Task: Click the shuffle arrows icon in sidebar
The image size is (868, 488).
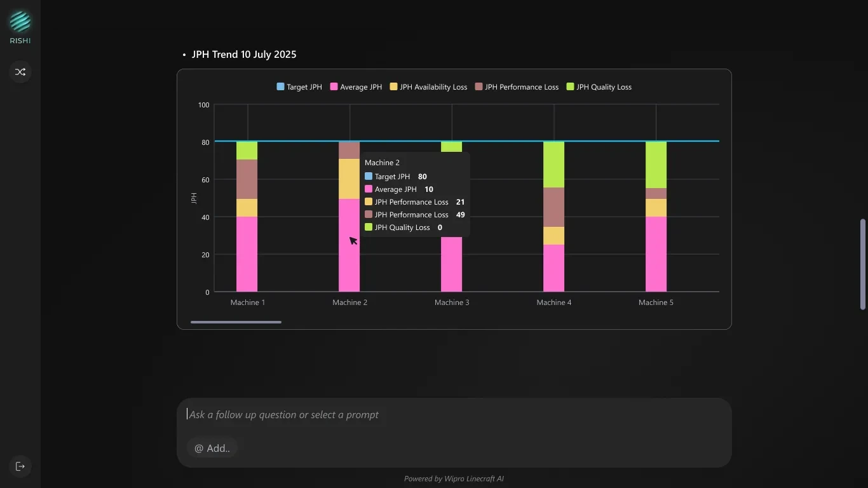Action: 20,72
